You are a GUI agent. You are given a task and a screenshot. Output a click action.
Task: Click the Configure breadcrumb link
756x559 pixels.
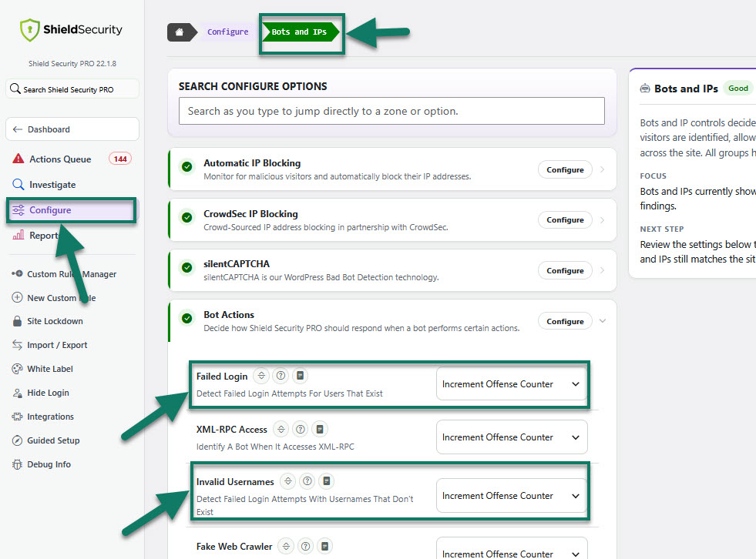[x=227, y=32]
